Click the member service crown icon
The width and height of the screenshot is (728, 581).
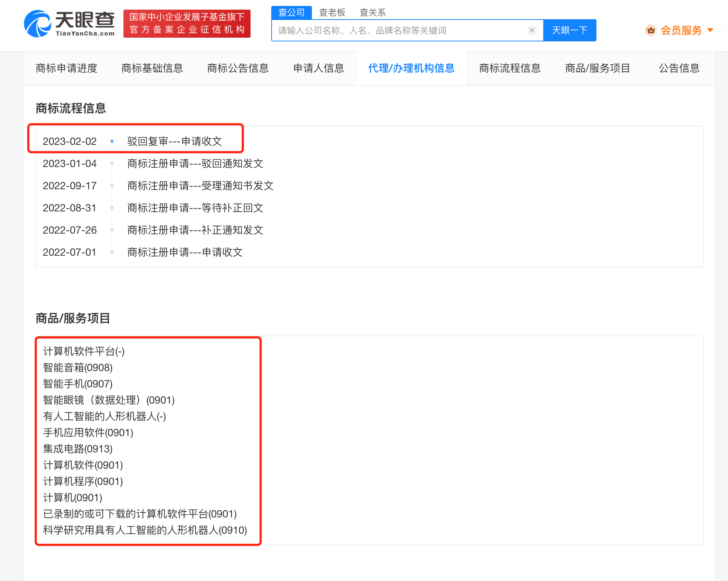tap(651, 30)
